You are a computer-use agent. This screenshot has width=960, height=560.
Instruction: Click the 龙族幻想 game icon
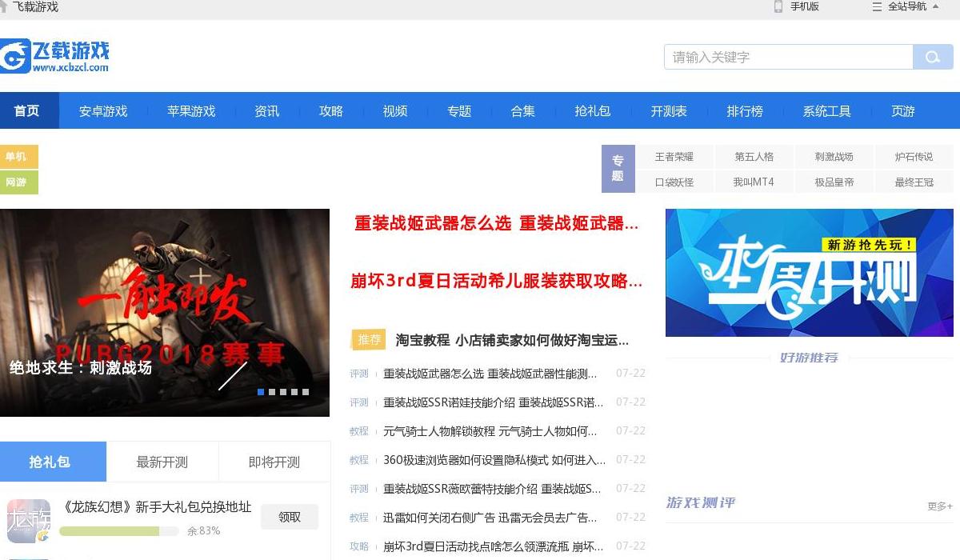tap(29, 521)
